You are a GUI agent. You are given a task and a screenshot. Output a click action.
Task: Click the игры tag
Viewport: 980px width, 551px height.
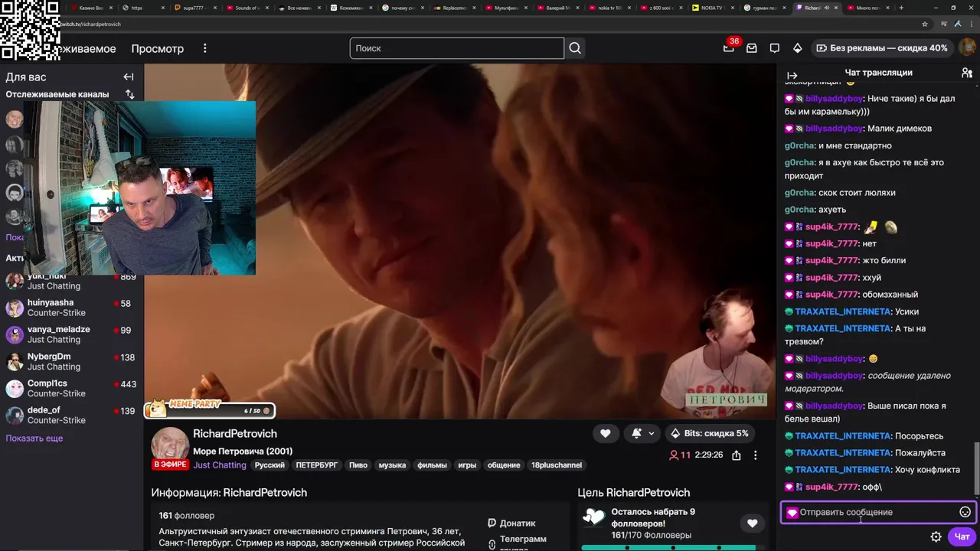467,465
